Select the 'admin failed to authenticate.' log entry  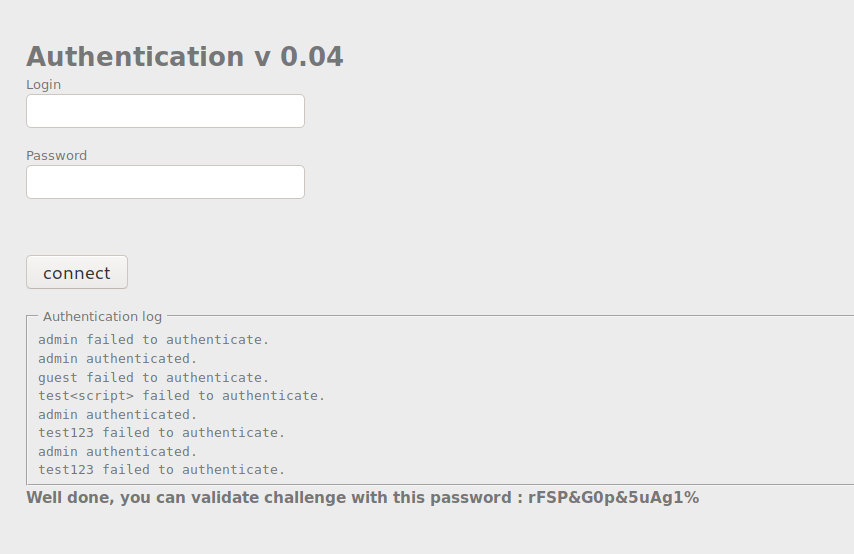click(x=153, y=340)
